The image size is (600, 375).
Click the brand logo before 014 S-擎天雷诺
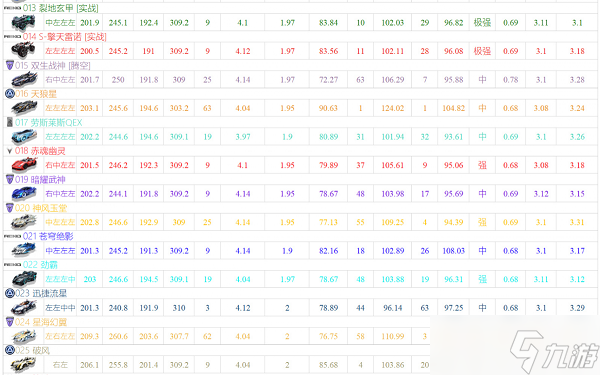point(12,37)
